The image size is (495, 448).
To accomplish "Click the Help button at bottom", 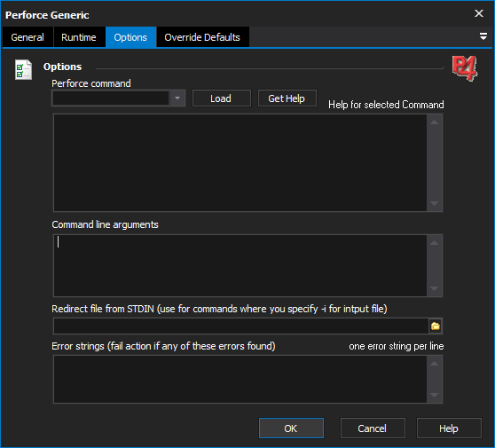I will tap(449, 428).
